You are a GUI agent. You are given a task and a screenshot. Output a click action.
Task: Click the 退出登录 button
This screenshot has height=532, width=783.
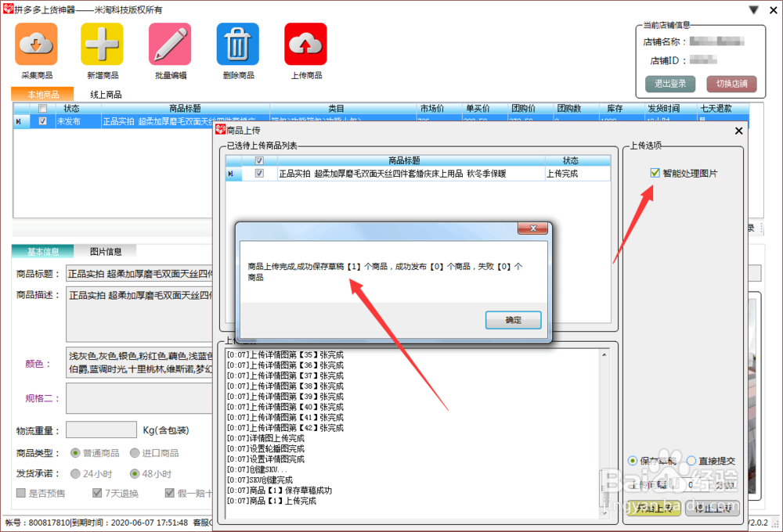pyautogui.click(x=670, y=84)
